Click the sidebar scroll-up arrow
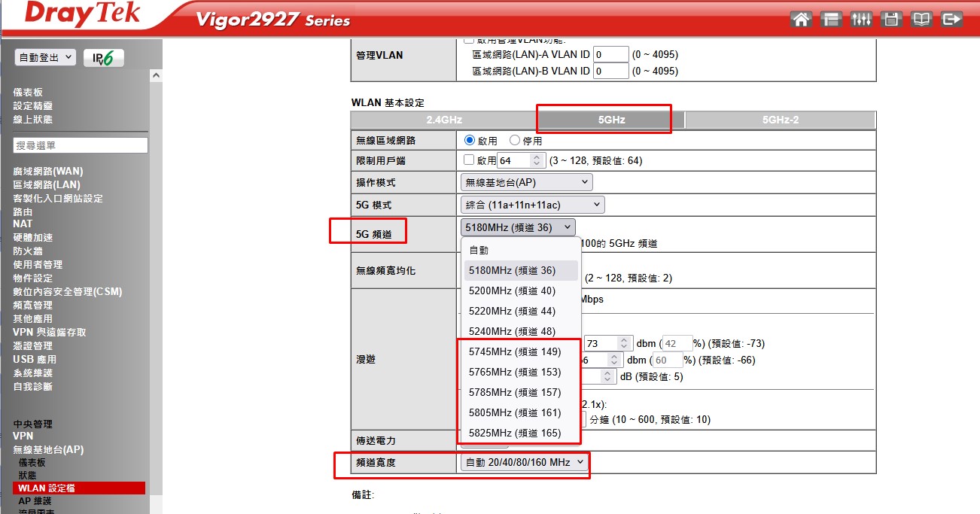The width and height of the screenshot is (980, 514). tap(157, 76)
